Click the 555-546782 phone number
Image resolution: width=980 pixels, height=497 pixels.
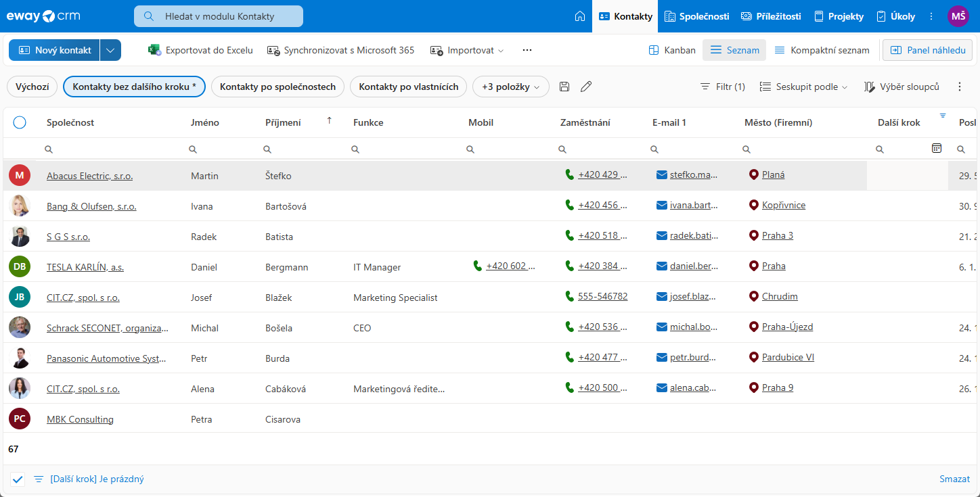point(602,296)
